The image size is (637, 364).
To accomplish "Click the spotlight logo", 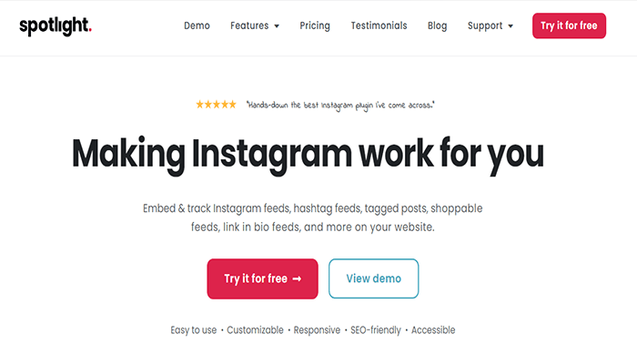I will [x=56, y=25].
